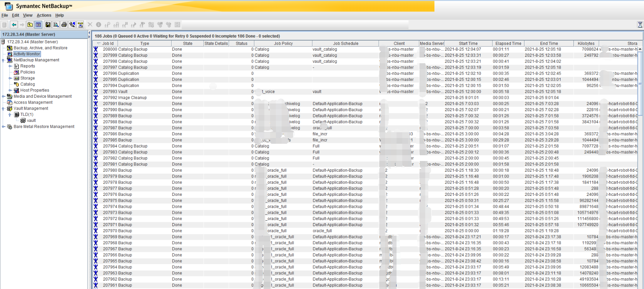Click the job icon for job 207992
The width and height of the screenshot is (644, 289).
click(96, 98)
